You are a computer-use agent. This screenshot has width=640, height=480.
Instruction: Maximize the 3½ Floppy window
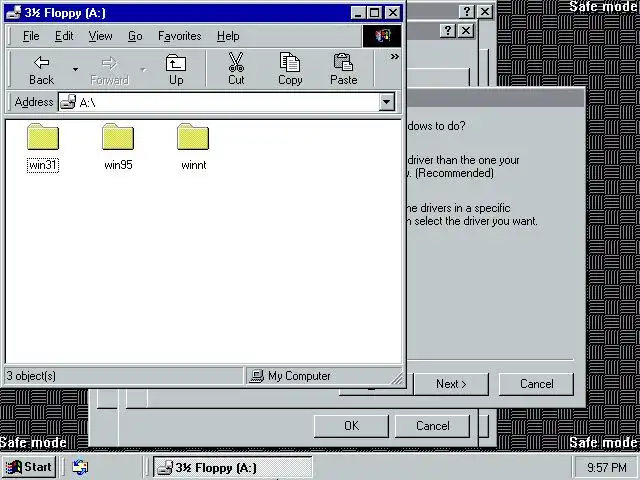[x=374, y=13]
